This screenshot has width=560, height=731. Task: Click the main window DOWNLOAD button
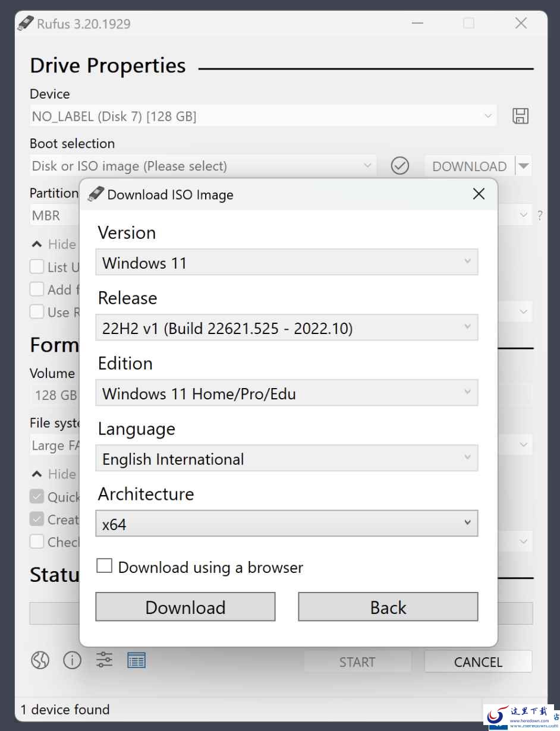click(470, 166)
